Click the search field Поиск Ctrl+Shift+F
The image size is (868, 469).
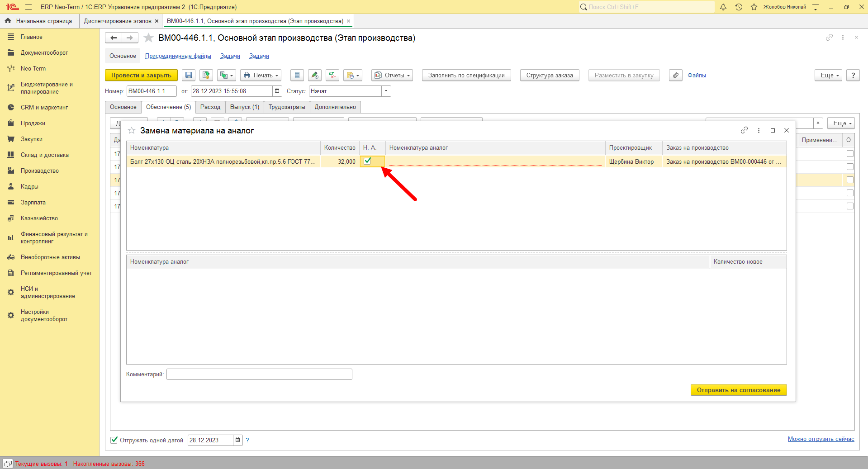pyautogui.click(x=647, y=7)
